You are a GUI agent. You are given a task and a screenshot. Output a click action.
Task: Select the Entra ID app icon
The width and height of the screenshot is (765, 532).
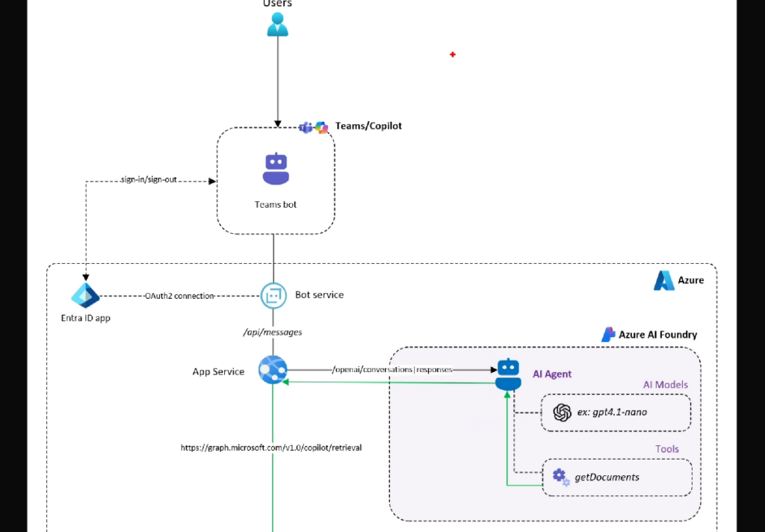[85, 295]
